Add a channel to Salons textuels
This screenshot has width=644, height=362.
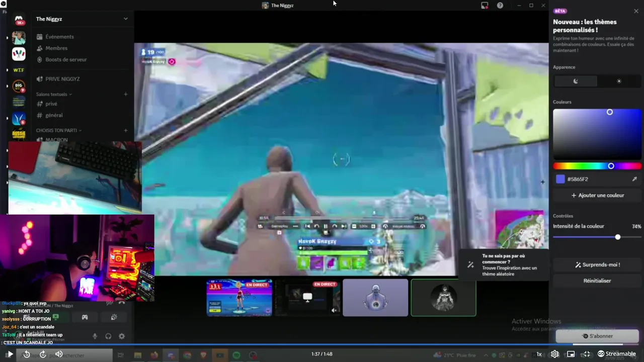pyautogui.click(x=126, y=94)
